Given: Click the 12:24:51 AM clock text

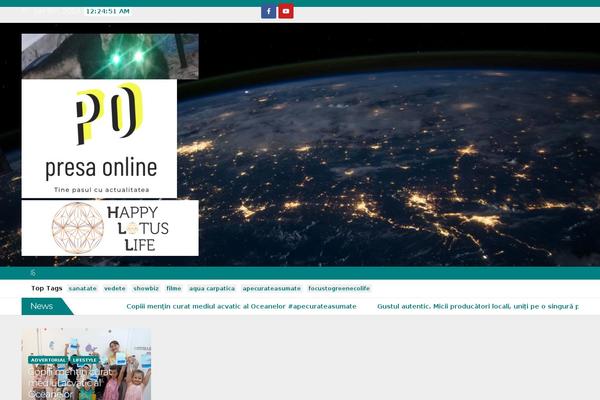Looking at the screenshot, I should [x=108, y=11].
